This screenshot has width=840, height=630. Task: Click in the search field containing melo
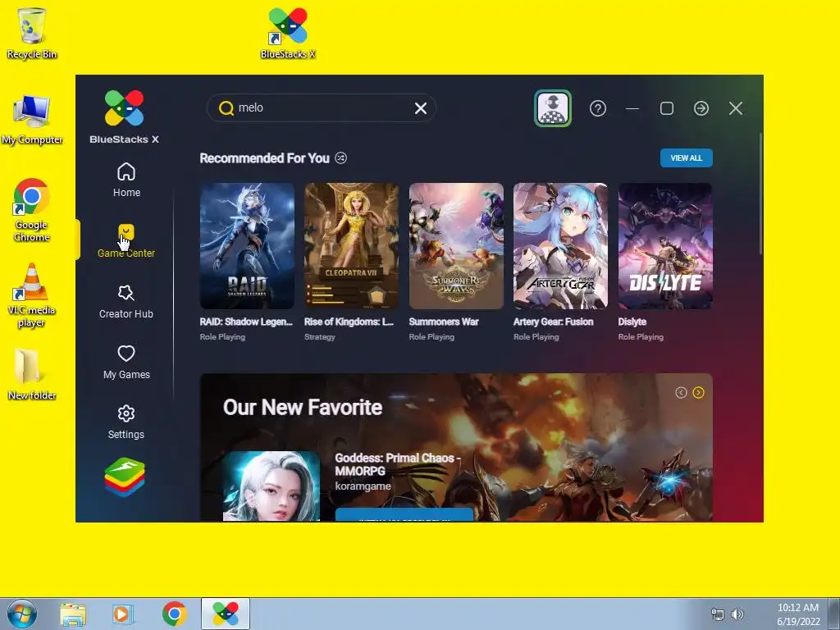[x=322, y=108]
